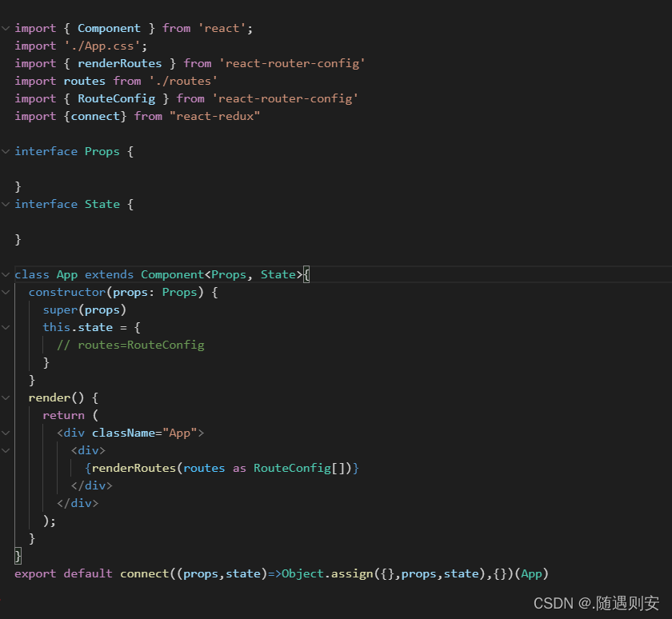This screenshot has width=672, height=619.
Task: Click 'connect' in the react-redux import
Action: (x=95, y=117)
